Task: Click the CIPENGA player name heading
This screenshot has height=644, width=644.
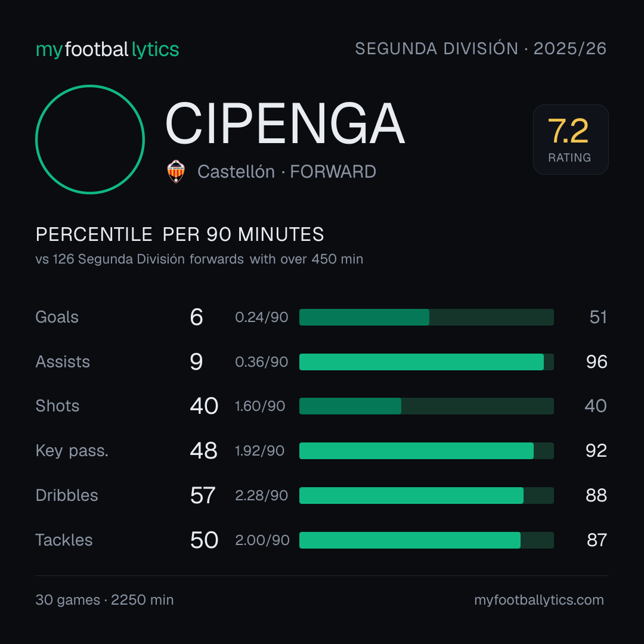Action: pyautogui.click(x=285, y=123)
